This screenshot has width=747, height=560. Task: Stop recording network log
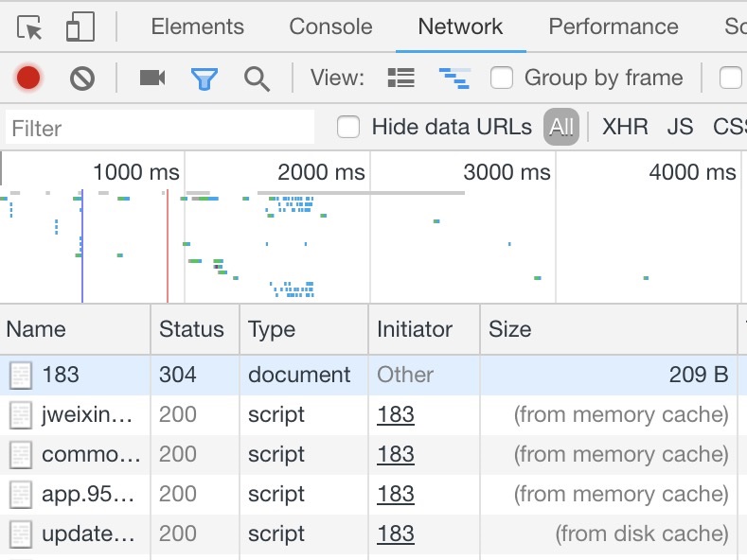coord(28,78)
